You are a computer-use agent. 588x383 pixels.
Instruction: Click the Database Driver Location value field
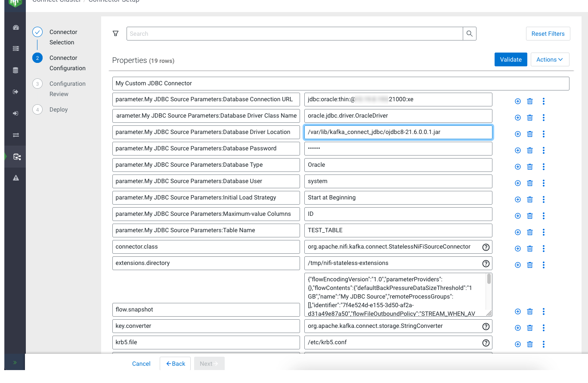(x=398, y=132)
